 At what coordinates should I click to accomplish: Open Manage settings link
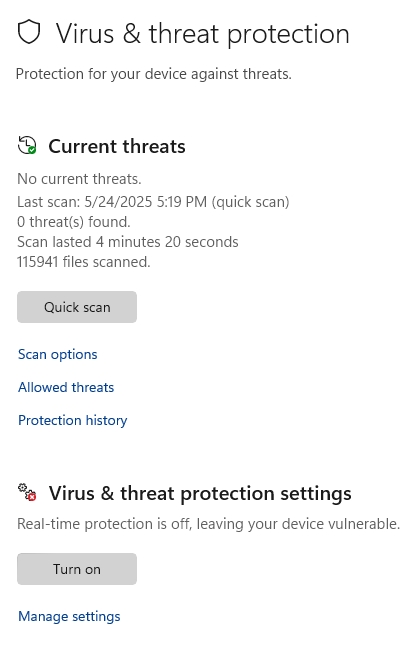(69, 617)
